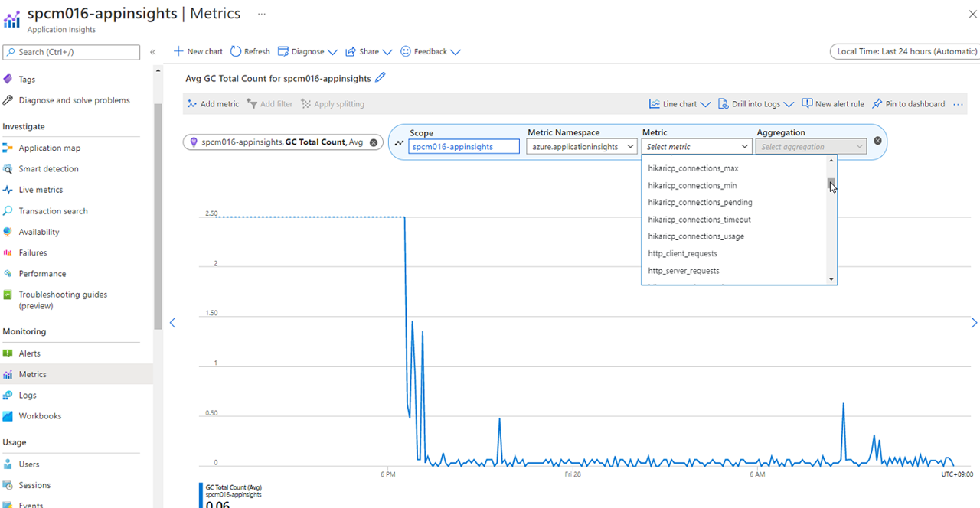Pin to dashboard

coord(909,104)
